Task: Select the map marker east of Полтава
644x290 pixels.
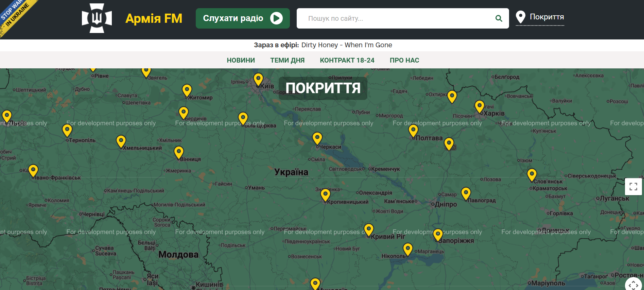Action: click(449, 144)
